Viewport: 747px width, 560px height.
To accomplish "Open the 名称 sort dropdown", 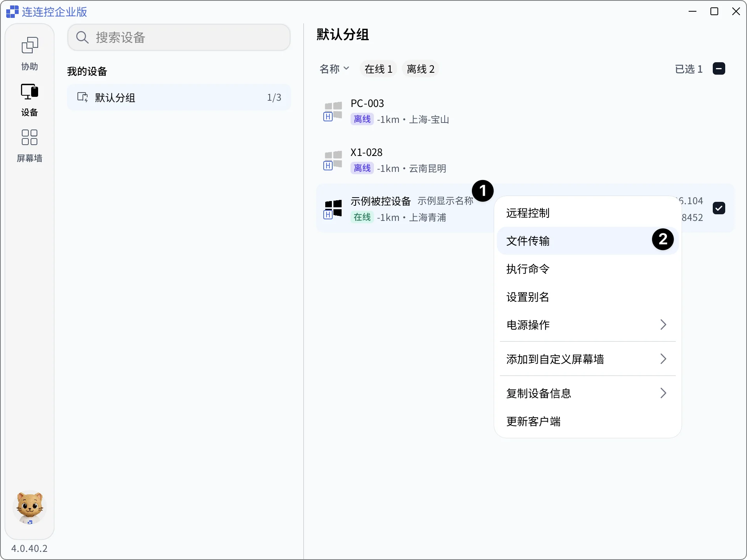I will (334, 69).
